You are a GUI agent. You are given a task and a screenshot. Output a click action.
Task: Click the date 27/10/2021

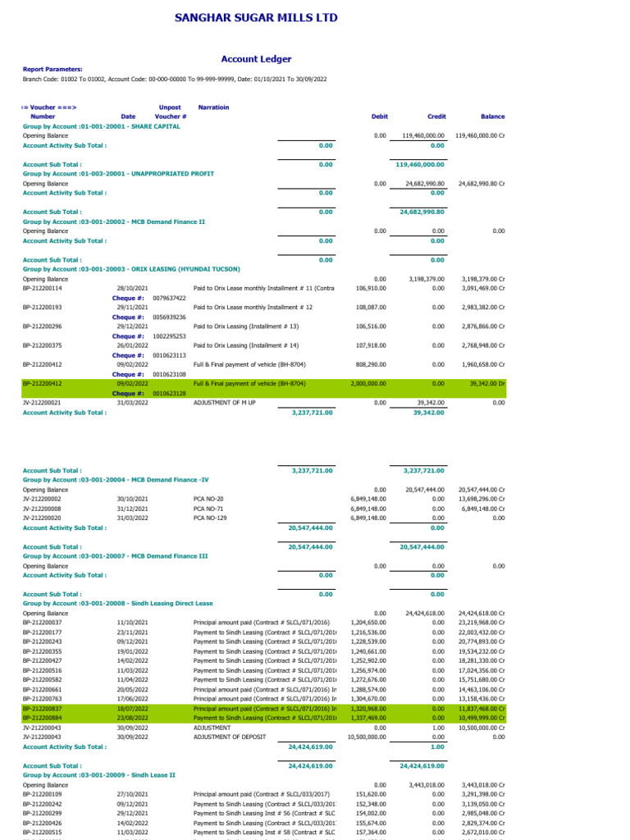coord(132,794)
